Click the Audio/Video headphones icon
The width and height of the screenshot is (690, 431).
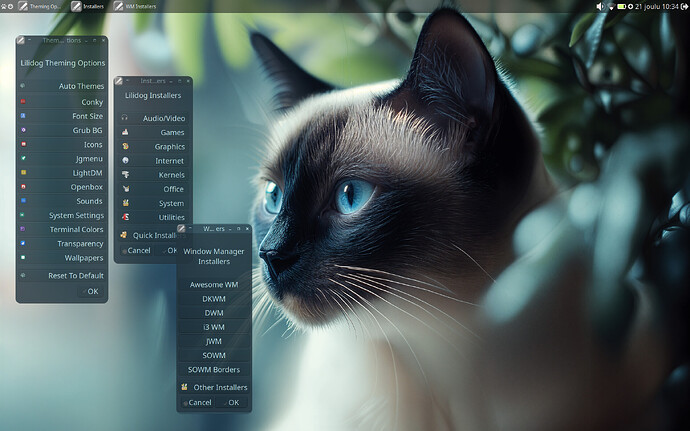(125, 118)
